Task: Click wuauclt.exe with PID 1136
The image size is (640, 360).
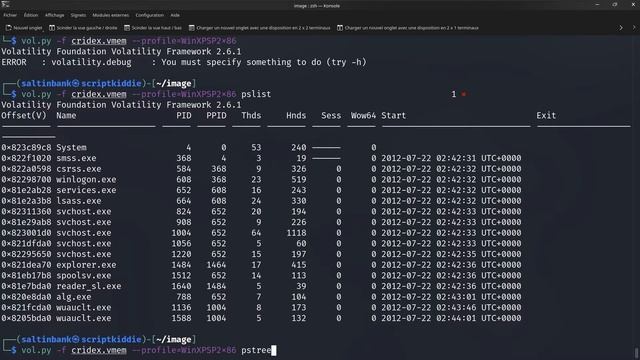Action: (84, 307)
